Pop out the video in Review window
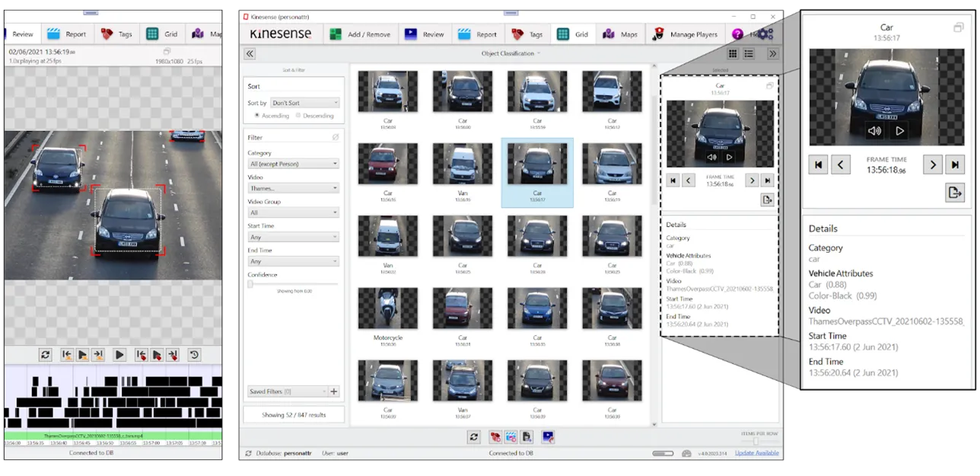 (x=168, y=52)
